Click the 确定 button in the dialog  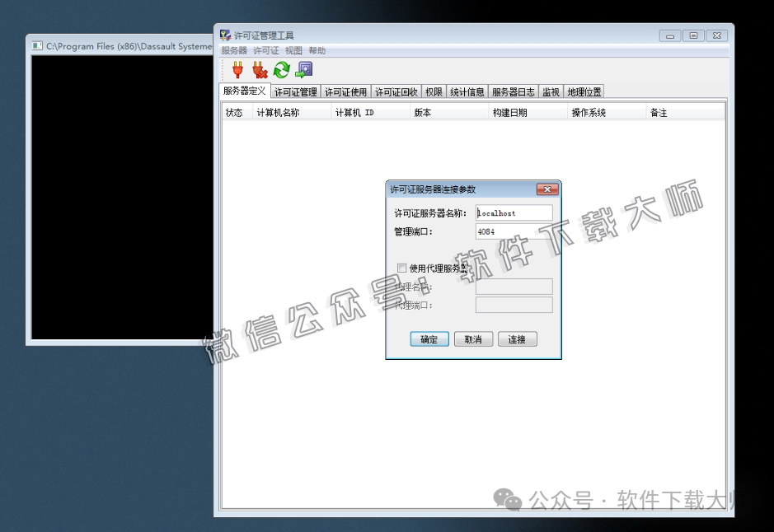tap(429, 338)
